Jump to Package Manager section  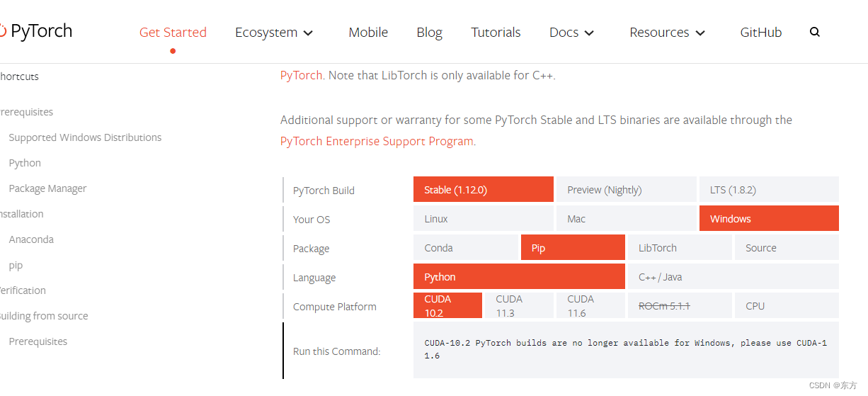pos(47,188)
